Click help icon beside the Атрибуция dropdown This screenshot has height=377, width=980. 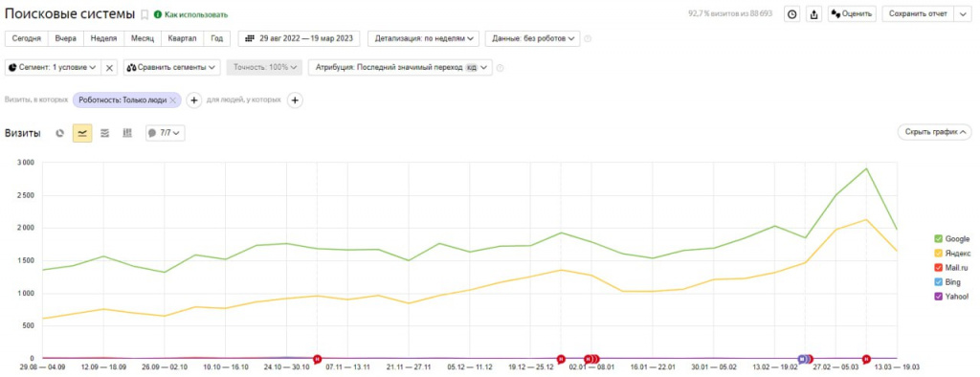(x=500, y=68)
